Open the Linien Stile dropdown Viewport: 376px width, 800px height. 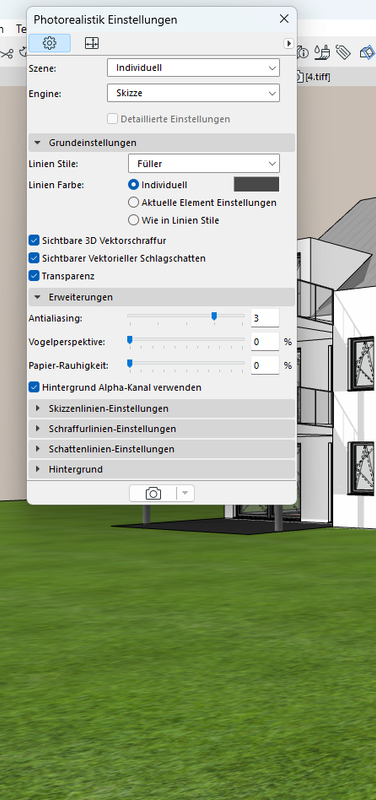tap(204, 164)
